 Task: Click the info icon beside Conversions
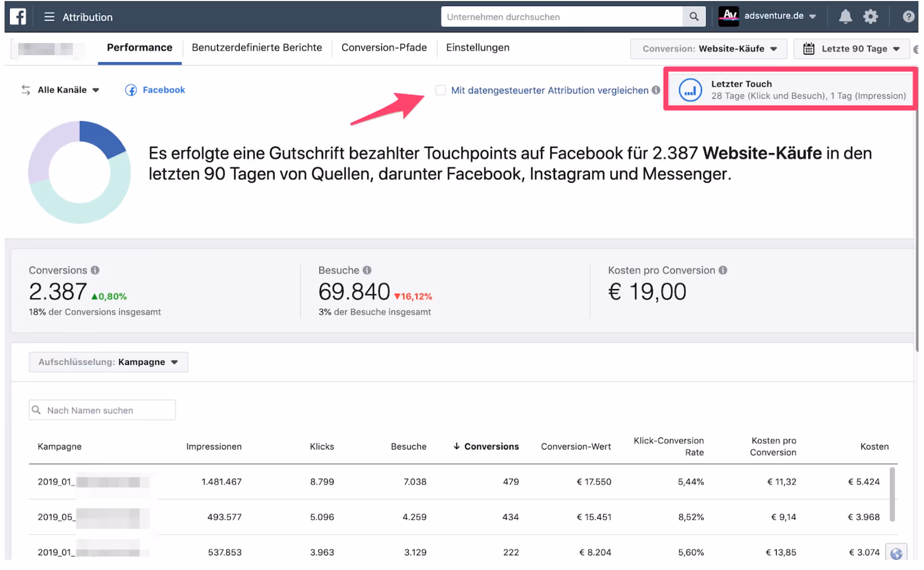point(95,270)
